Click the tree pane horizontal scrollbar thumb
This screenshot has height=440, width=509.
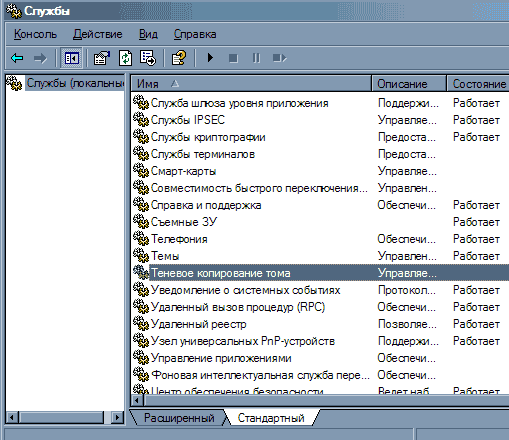(x=61, y=417)
